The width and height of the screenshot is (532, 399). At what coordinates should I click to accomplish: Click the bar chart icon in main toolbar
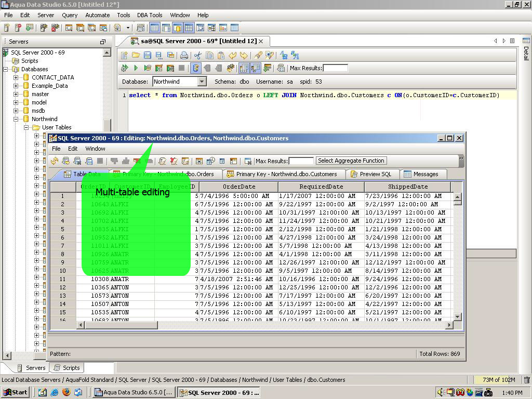tap(223, 28)
